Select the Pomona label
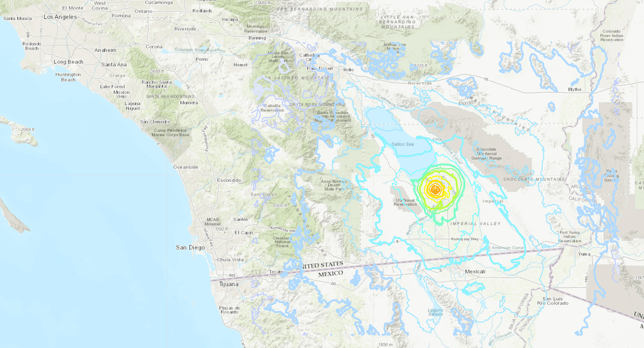Image resolution: width=644 pixels, height=348 pixels. click(121, 16)
